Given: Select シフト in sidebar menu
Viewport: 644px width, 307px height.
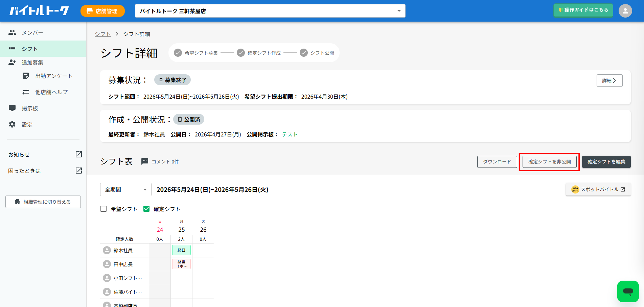Looking at the screenshot, I should click(43, 49).
